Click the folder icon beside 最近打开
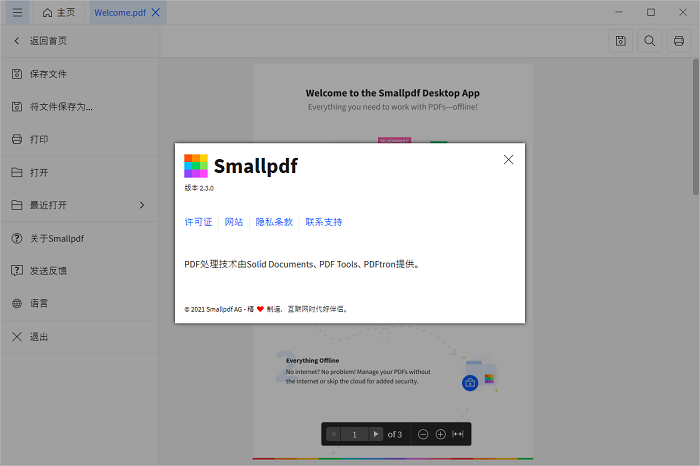 pyautogui.click(x=17, y=205)
